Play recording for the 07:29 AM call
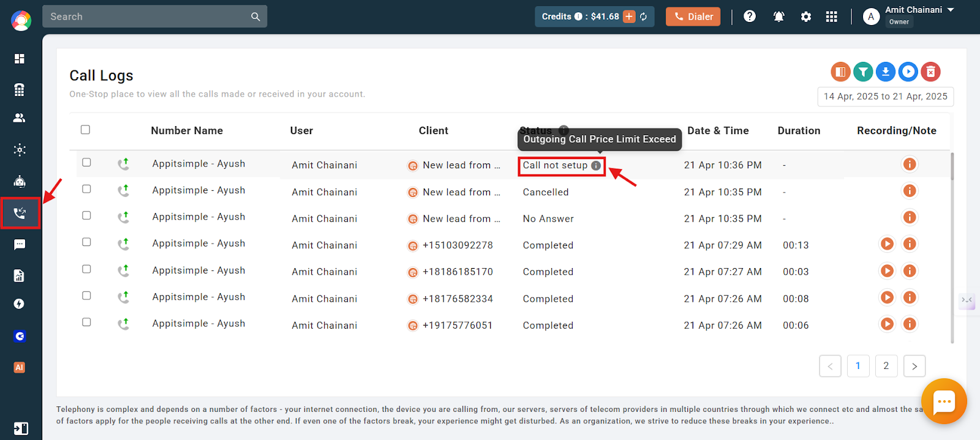The height and width of the screenshot is (440, 980). pyautogui.click(x=887, y=244)
